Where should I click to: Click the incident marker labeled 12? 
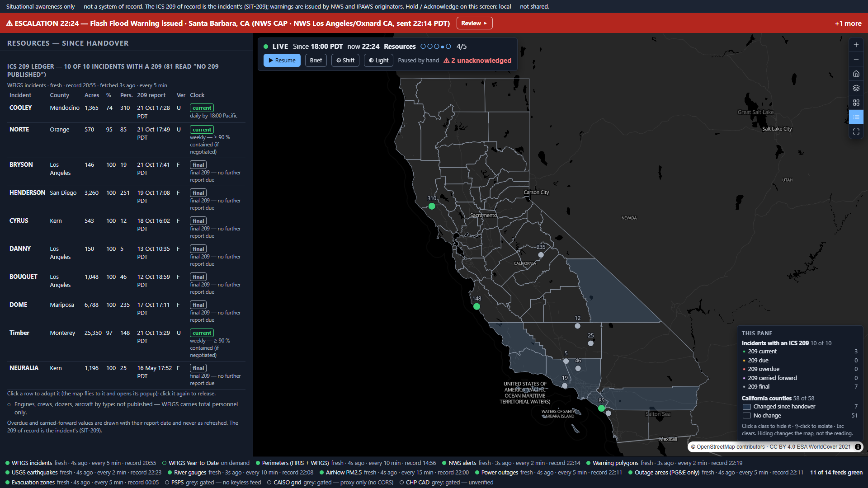coord(577,326)
